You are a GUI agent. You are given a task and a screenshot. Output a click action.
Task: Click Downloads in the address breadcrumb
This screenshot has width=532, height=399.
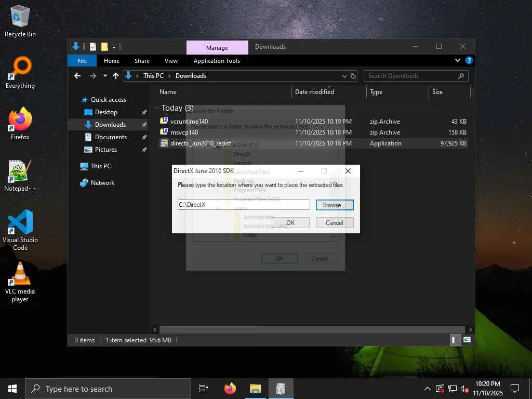(191, 76)
